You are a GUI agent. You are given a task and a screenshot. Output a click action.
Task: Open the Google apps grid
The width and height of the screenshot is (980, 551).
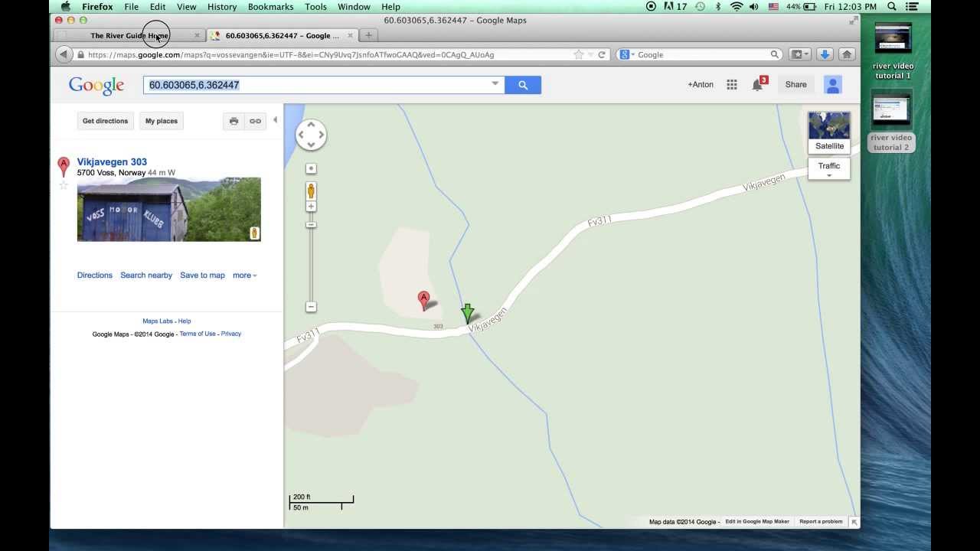point(732,85)
